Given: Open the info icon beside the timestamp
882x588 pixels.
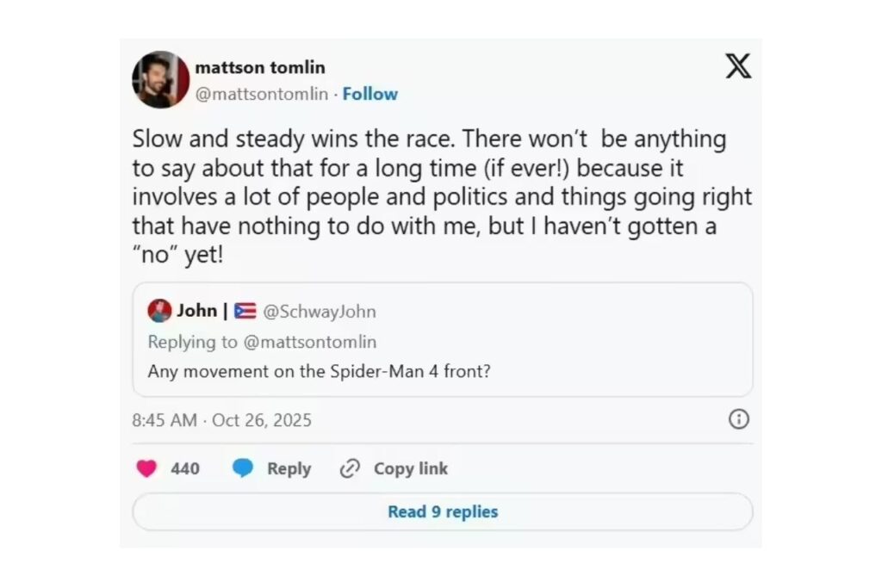Looking at the screenshot, I should coord(738,419).
